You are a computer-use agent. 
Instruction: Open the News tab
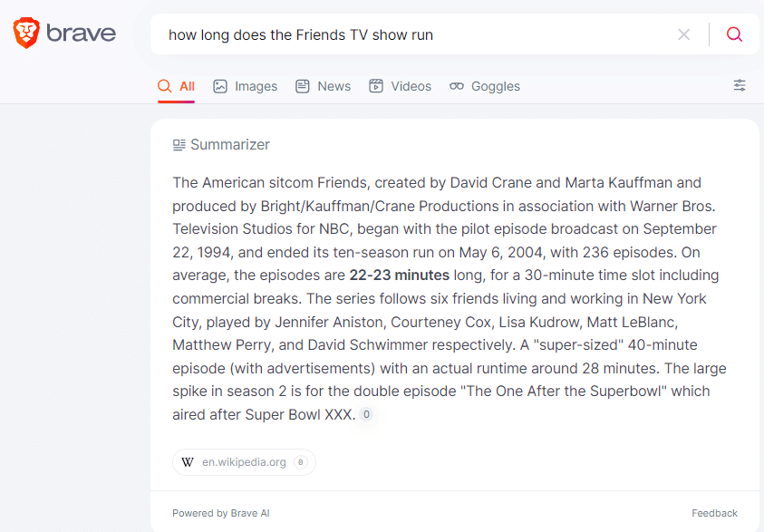[x=324, y=86]
